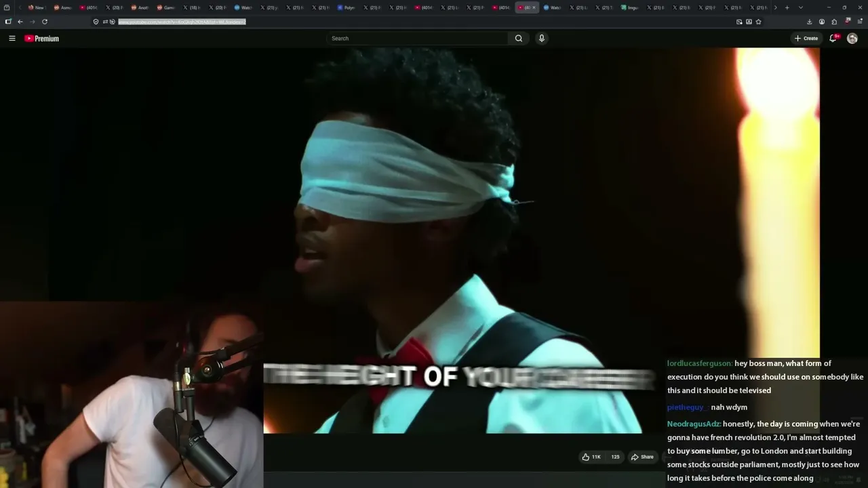Image resolution: width=868 pixels, height=488 pixels.
Task: Switch to the 'Game' tab
Action: [165, 7]
